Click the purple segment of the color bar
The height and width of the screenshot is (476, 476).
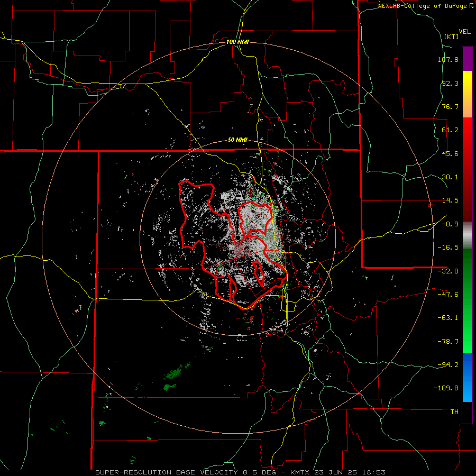(467, 59)
